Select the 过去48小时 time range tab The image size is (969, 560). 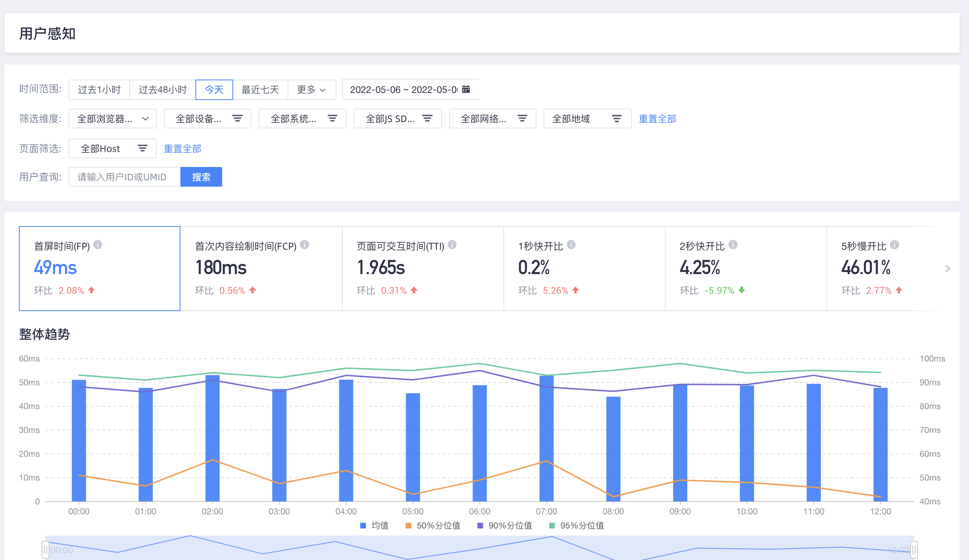coord(163,89)
